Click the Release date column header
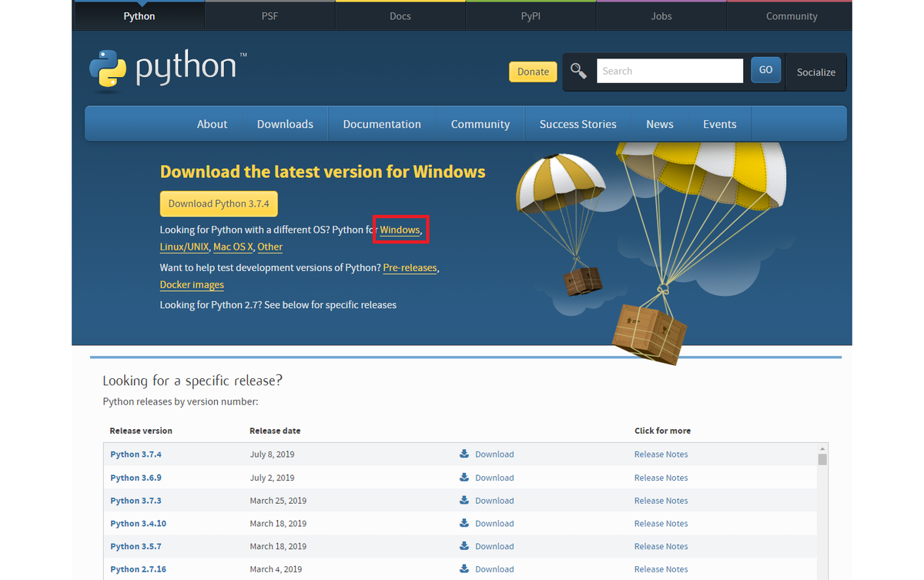Viewport: 924px width, 580px height. point(275,431)
